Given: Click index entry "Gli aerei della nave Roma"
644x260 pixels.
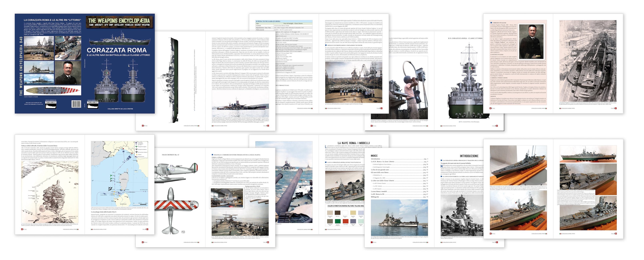Looking at the screenshot, I should tap(380, 172).
